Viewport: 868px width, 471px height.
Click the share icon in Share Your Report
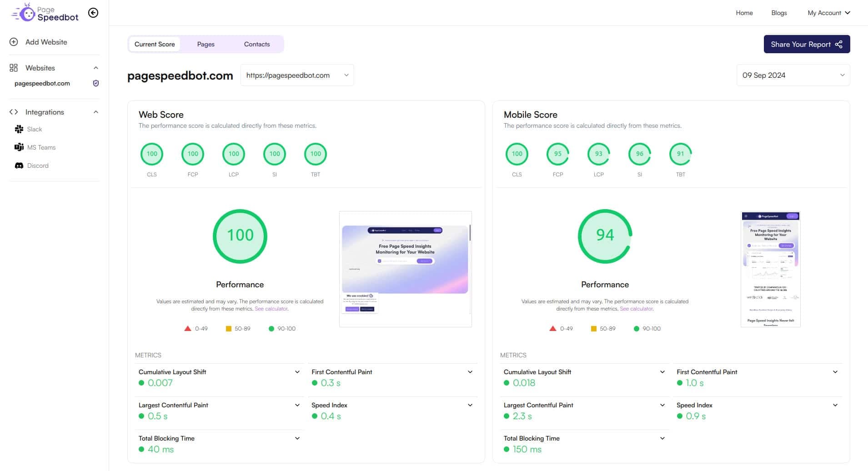tap(839, 44)
